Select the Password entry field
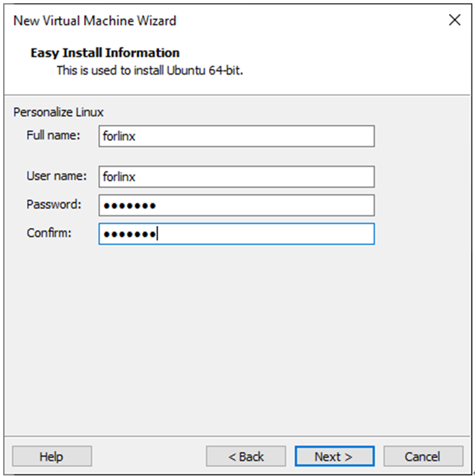Viewport: 475px width, 476px height. pyautogui.click(x=236, y=205)
